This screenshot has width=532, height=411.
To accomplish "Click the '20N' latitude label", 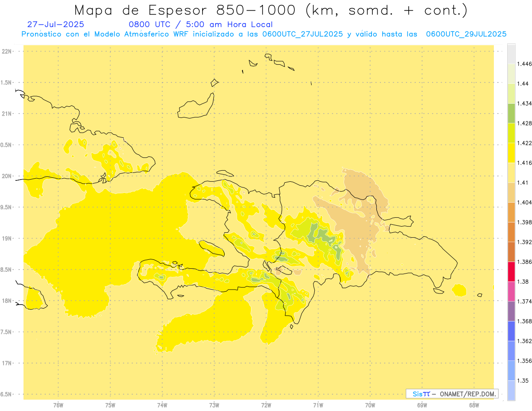I will coord(8,176).
